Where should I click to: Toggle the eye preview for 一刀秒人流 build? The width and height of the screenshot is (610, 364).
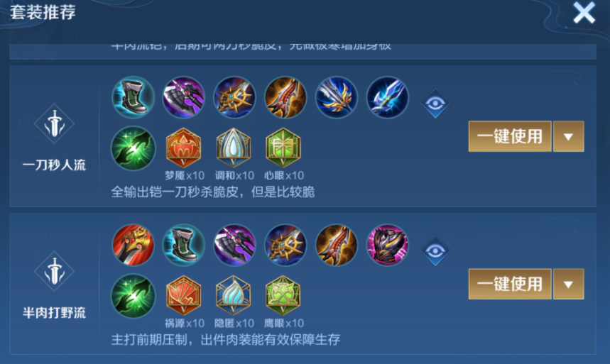point(435,104)
